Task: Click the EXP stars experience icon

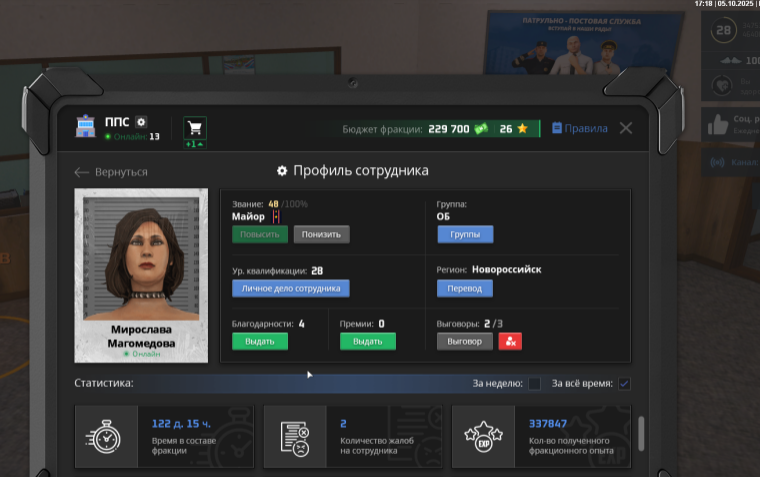Action: 483,437
